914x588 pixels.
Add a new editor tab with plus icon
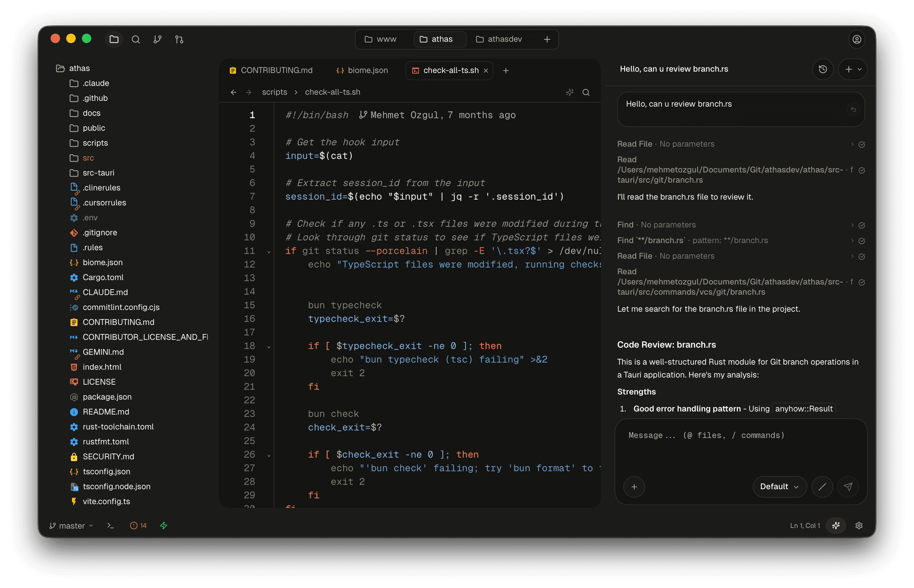tap(506, 71)
